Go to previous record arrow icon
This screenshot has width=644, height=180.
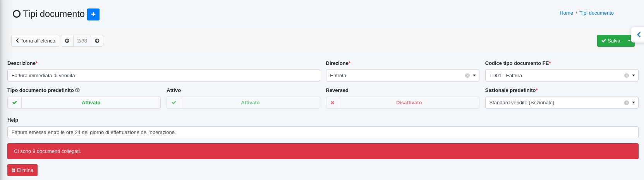(x=67, y=41)
